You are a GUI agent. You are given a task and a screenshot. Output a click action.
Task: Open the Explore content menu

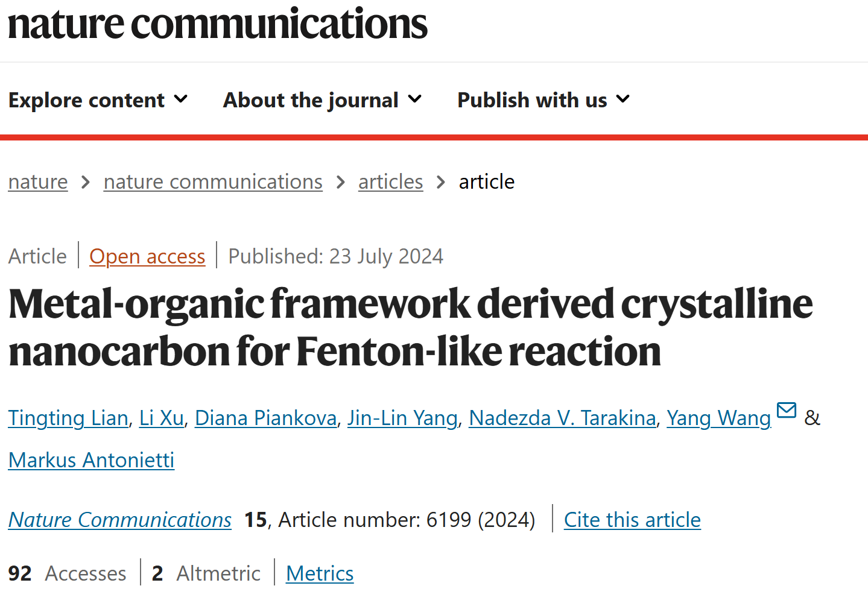[98, 99]
